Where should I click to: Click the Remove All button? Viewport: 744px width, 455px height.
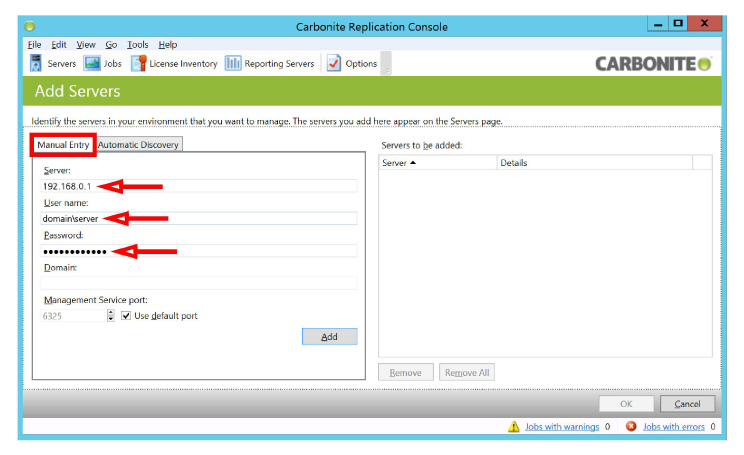click(x=467, y=372)
